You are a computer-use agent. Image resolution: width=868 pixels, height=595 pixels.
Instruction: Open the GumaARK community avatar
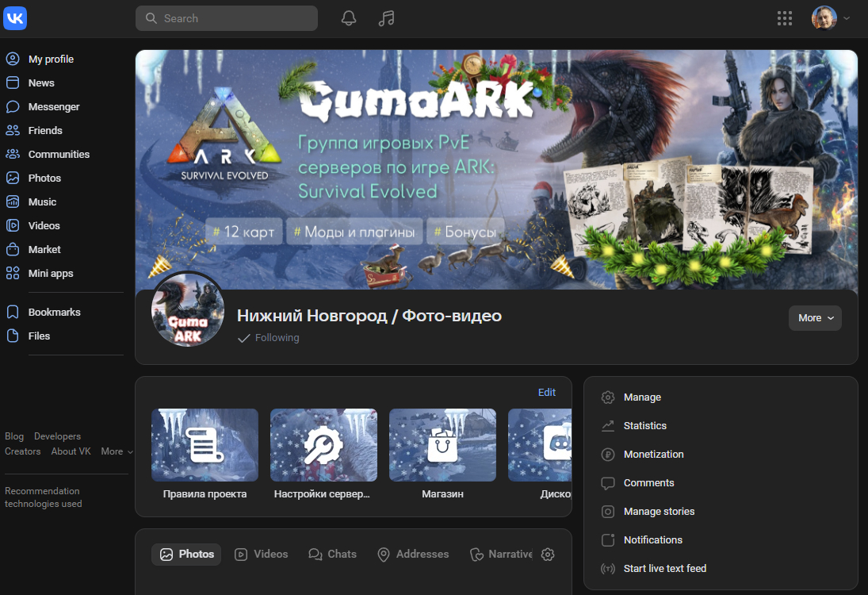coord(188,309)
